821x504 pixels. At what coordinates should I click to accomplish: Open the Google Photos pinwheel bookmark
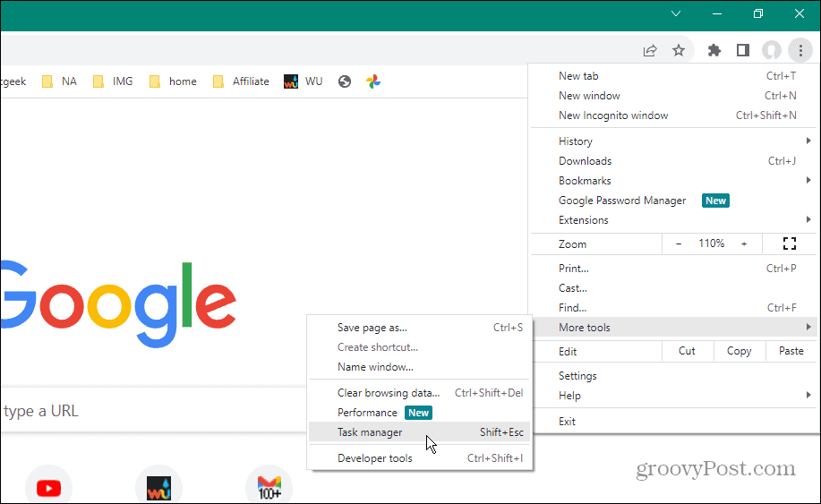(x=373, y=81)
